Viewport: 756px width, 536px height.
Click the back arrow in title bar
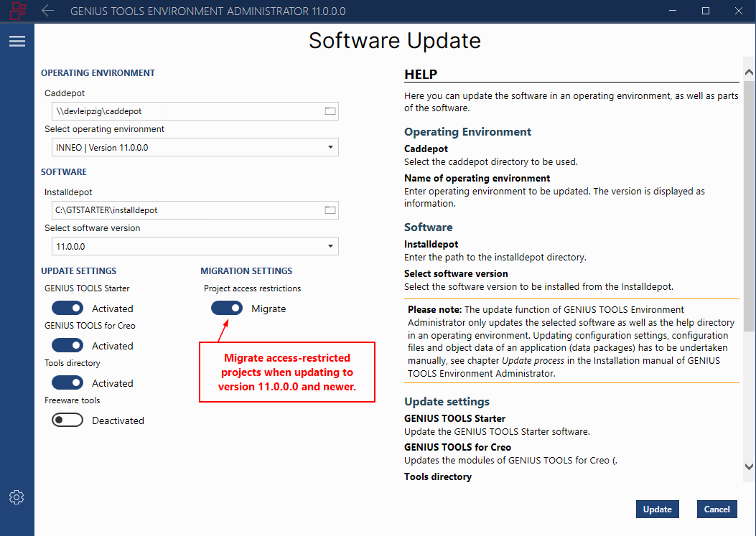click(x=47, y=11)
